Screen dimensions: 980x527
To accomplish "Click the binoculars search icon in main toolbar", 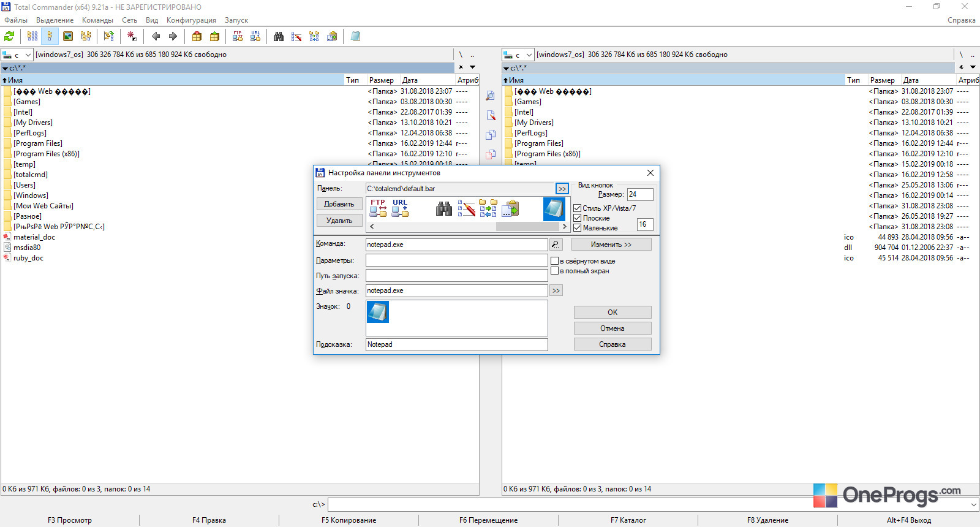I will [x=279, y=36].
